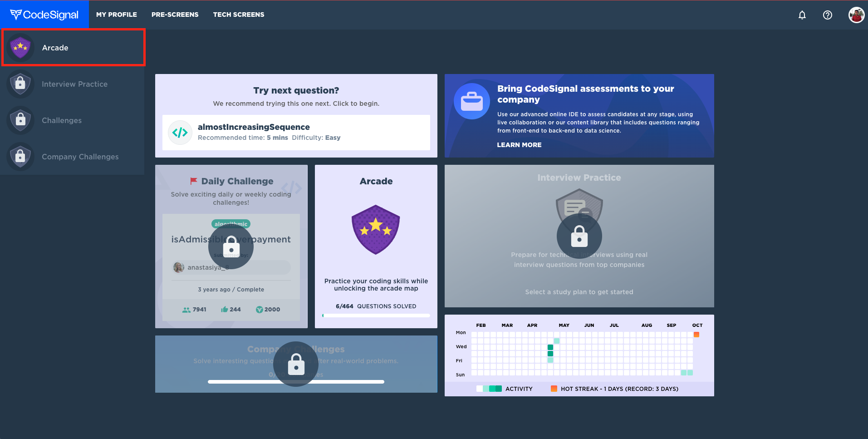
Task: Click the briefcase icon in assessments banner
Action: coord(472,101)
